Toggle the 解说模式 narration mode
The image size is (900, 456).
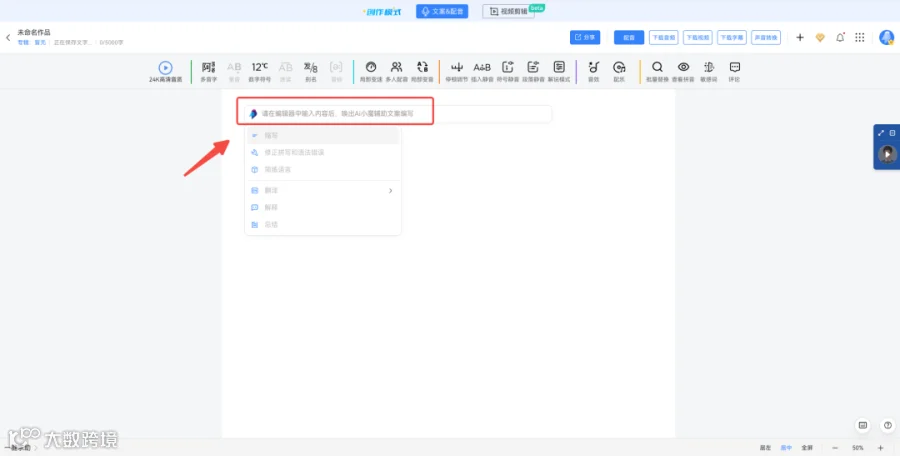(559, 71)
